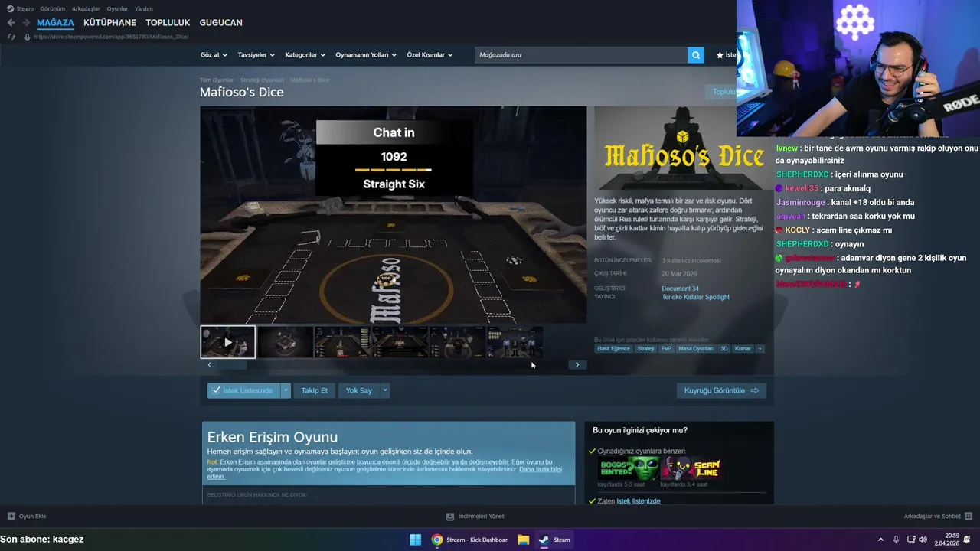Click the Oyun Ekle plus icon
980x551 pixels.
click(11, 517)
